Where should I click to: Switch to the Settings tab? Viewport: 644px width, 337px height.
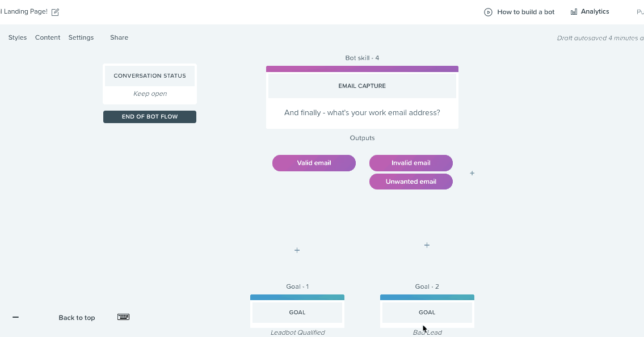(81, 37)
